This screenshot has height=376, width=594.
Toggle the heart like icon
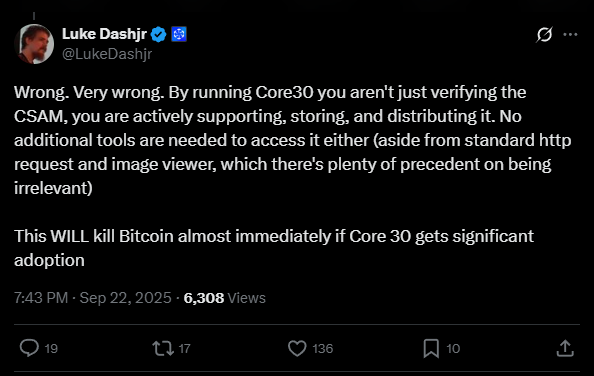tap(297, 348)
